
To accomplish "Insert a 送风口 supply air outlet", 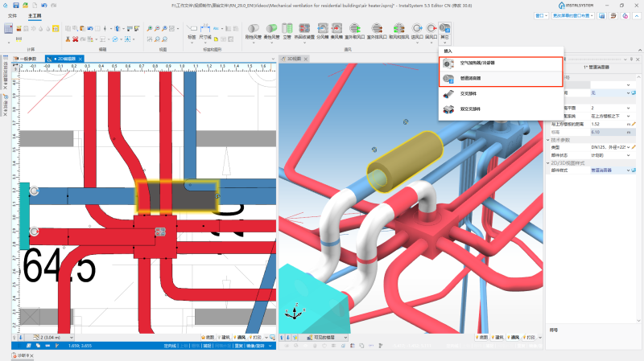I will [x=417, y=31].
